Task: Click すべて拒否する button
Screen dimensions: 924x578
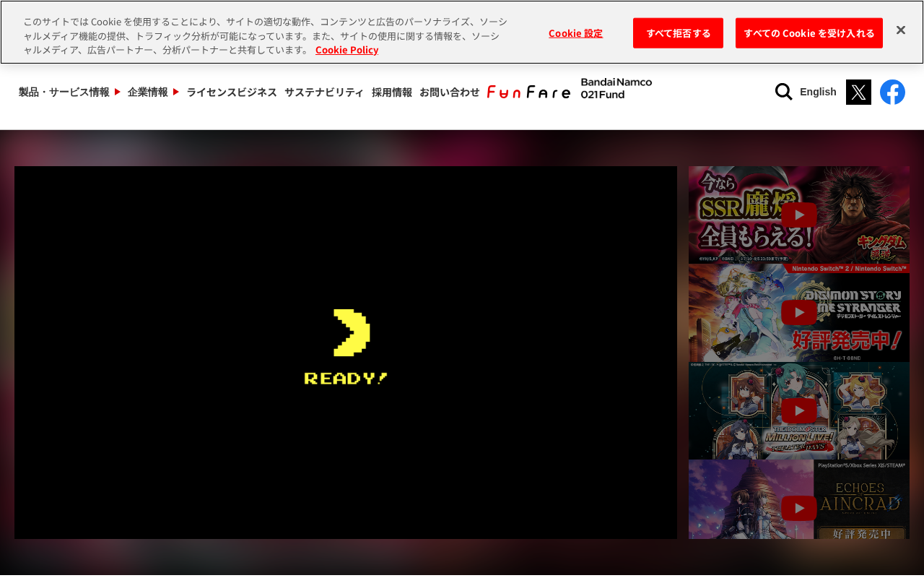Action: [678, 33]
